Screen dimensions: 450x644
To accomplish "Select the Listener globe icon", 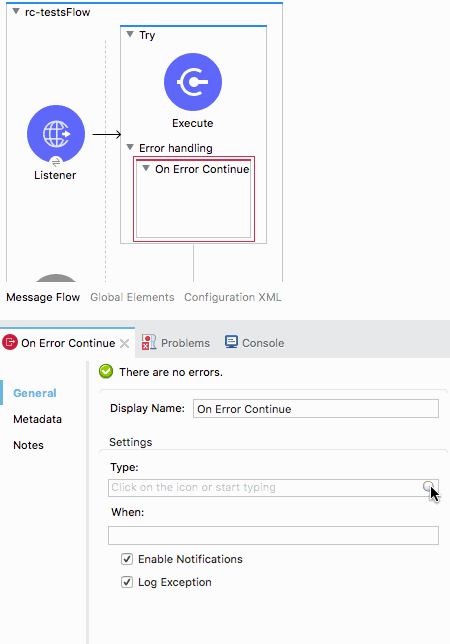I will click(x=56, y=134).
